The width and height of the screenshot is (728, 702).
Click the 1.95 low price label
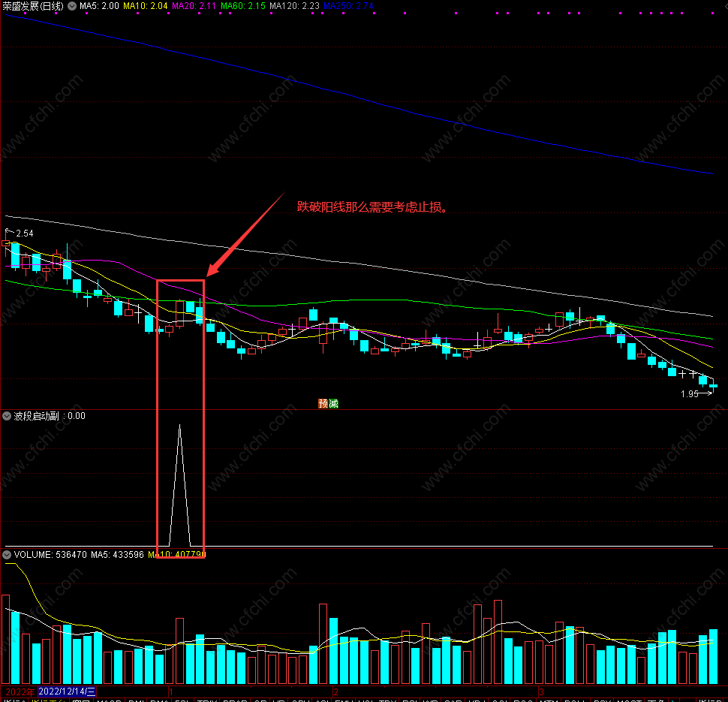[x=690, y=394]
